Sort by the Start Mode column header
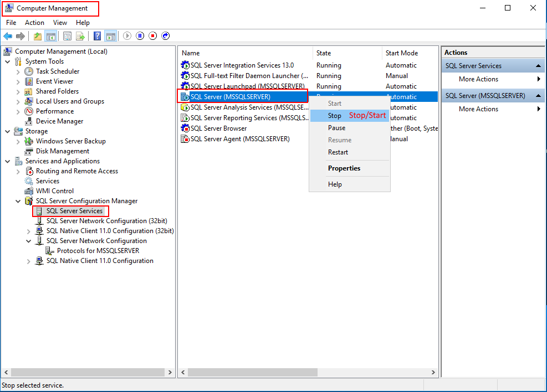This screenshot has width=547, height=392. 410,53
